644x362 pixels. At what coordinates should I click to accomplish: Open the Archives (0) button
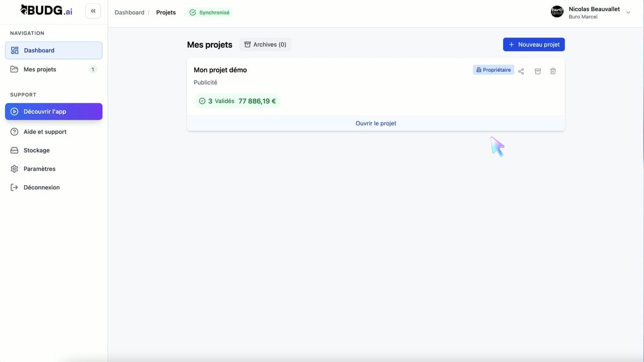265,45
